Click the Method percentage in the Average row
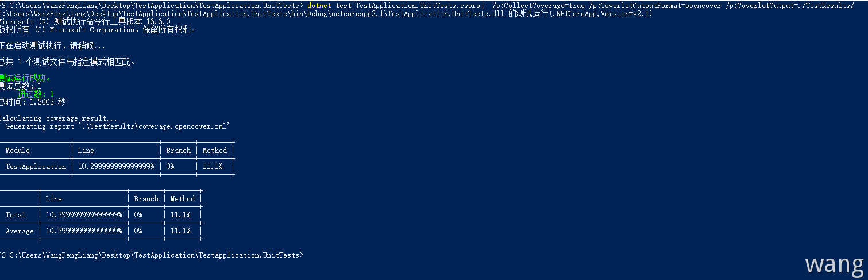 [x=180, y=231]
